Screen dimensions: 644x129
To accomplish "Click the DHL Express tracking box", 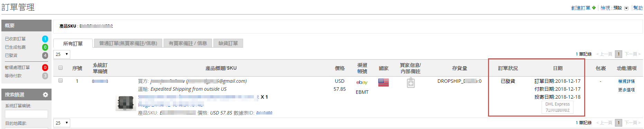I will tap(558, 107).
